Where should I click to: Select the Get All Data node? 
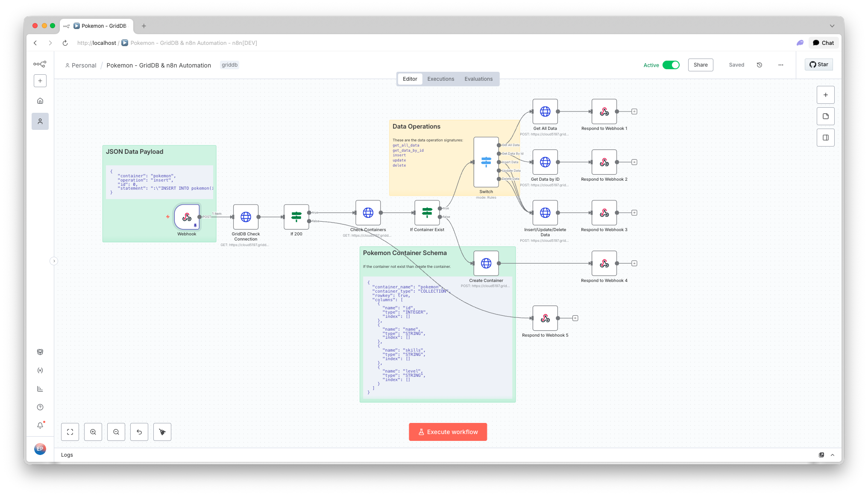click(545, 112)
